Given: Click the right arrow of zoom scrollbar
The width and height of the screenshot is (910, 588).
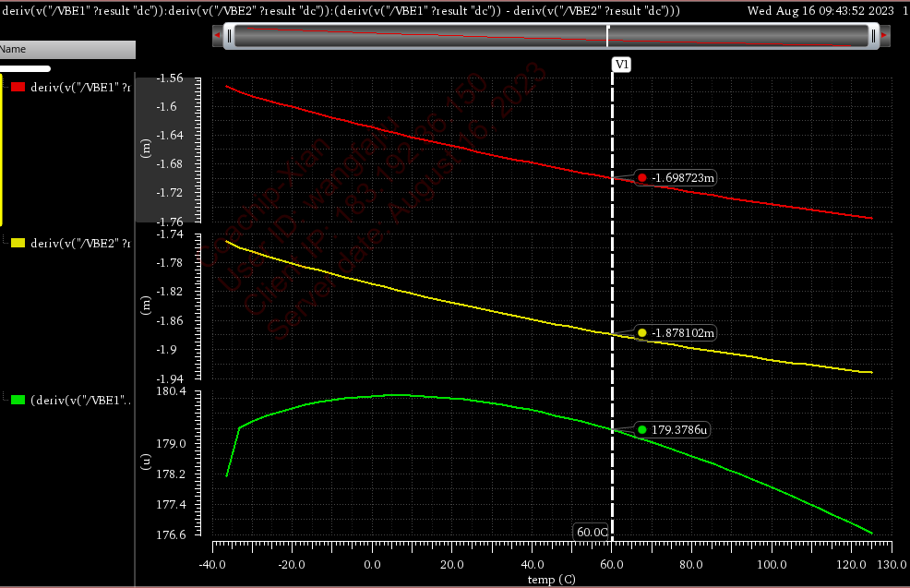Looking at the screenshot, I should click(884, 36).
